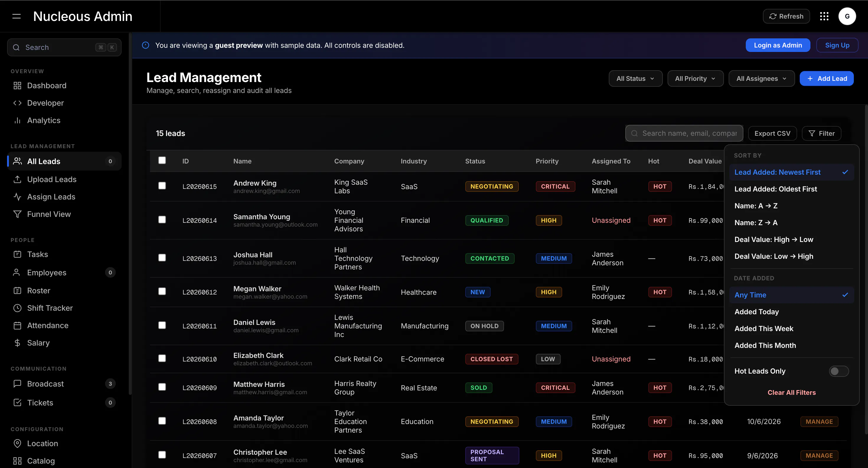Open guest profile avatar G
868x468 pixels.
(847, 16)
